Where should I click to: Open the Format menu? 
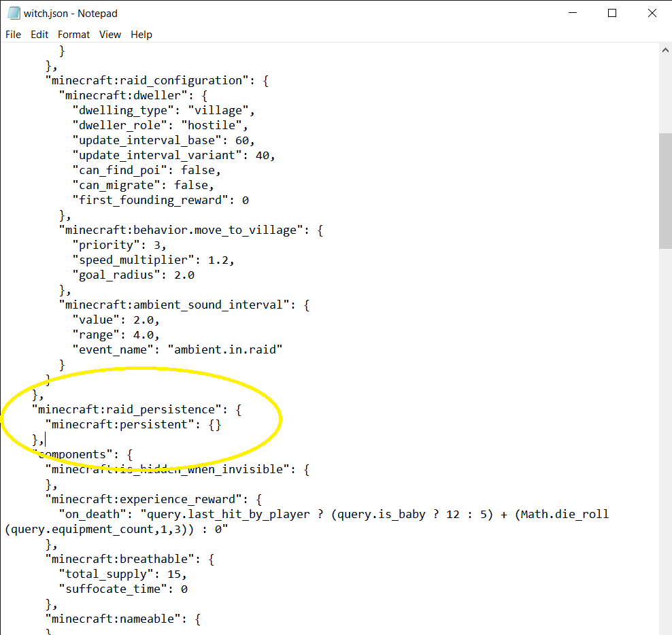coord(73,35)
